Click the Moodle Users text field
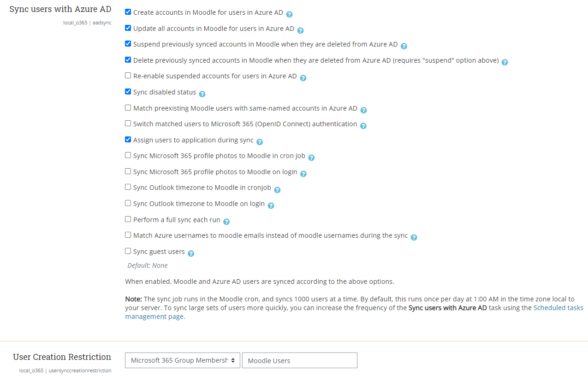Viewport: 588px width, 376px height. [x=299, y=360]
